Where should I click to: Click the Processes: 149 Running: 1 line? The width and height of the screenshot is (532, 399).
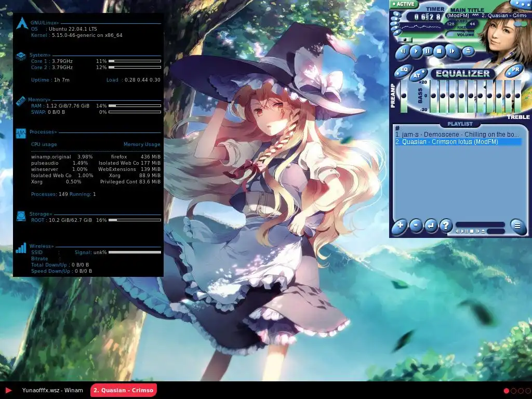pos(63,194)
